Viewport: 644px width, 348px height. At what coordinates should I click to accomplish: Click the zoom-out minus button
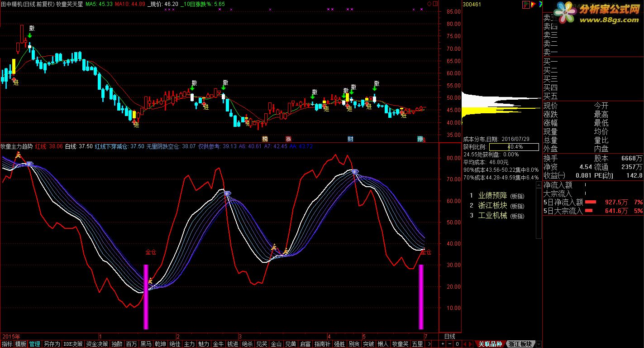click(x=450, y=344)
